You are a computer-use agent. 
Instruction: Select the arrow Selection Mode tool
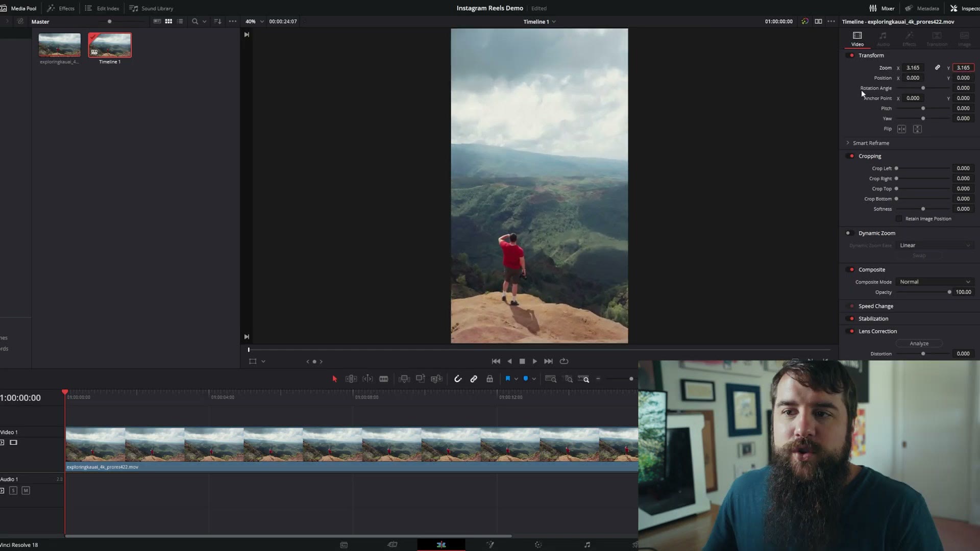click(x=334, y=379)
